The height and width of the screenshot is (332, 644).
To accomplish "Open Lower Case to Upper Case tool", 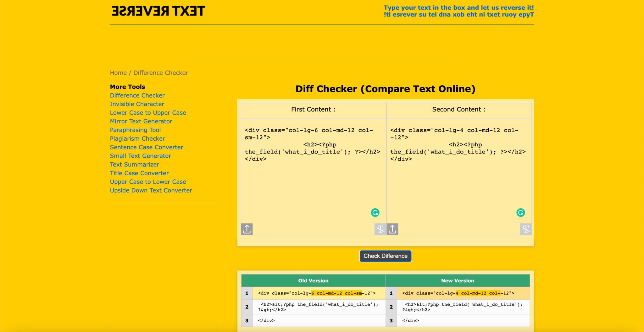I will click(x=148, y=113).
